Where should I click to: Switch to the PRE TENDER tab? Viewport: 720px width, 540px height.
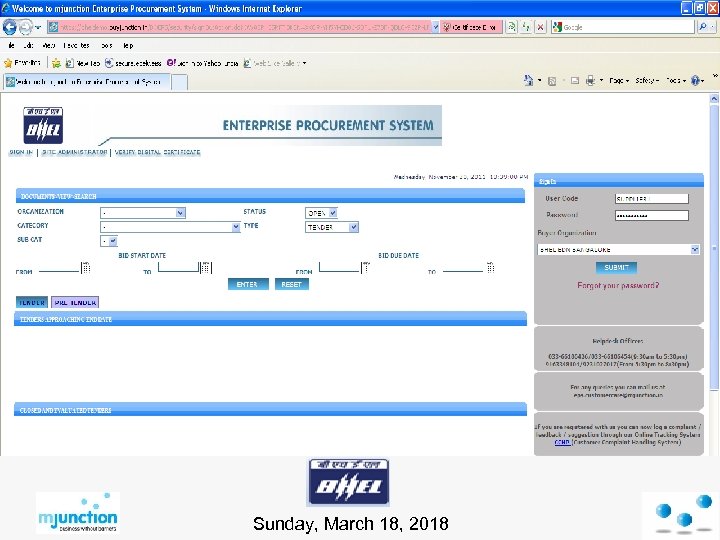point(75,302)
